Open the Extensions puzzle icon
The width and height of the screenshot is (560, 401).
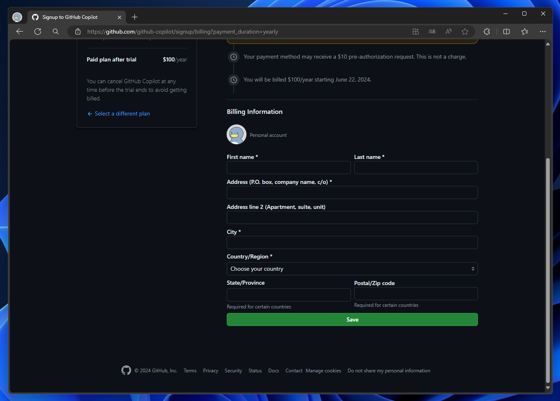pyautogui.click(x=487, y=32)
